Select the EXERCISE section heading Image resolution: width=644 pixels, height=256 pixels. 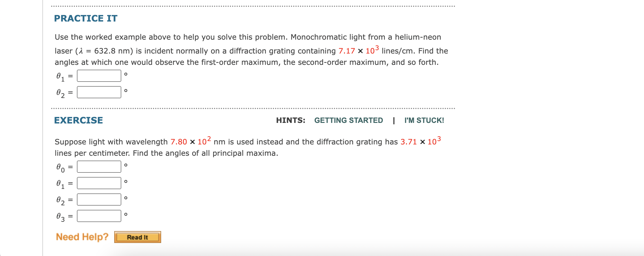(78, 120)
